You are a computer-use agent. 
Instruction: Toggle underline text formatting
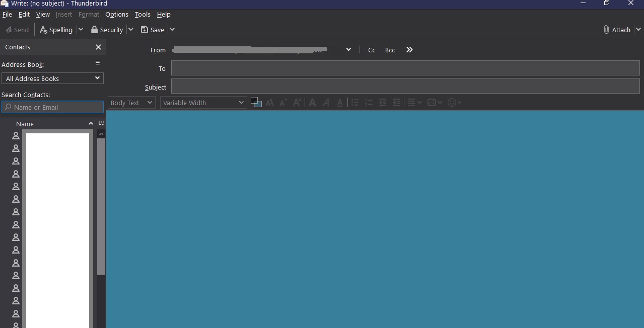pyautogui.click(x=340, y=103)
